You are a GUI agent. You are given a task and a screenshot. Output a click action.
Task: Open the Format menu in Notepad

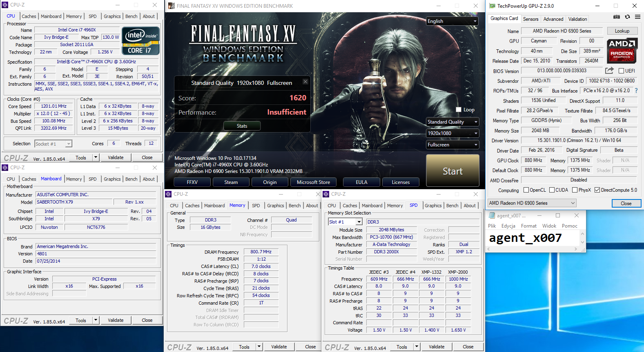(x=528, y=226)
